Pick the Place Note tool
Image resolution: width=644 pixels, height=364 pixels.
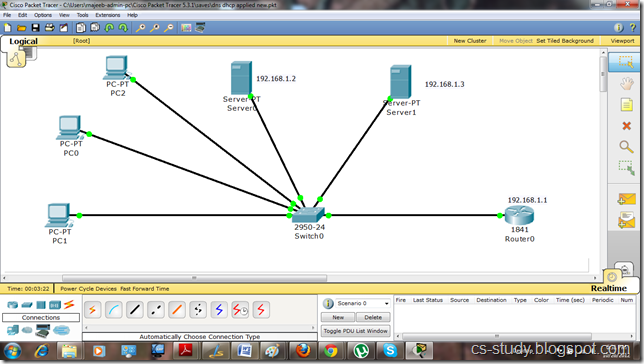click(626, 105)
